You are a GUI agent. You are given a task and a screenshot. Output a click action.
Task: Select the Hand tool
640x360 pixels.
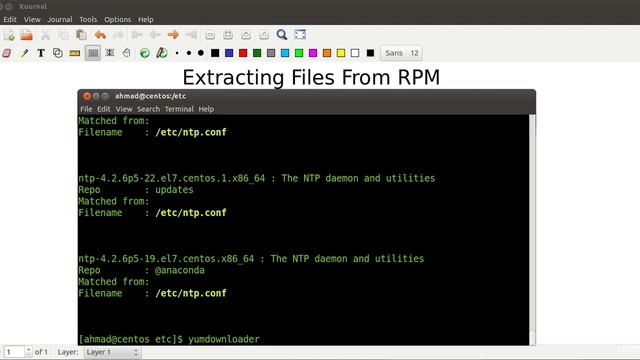tap(127, 53)
